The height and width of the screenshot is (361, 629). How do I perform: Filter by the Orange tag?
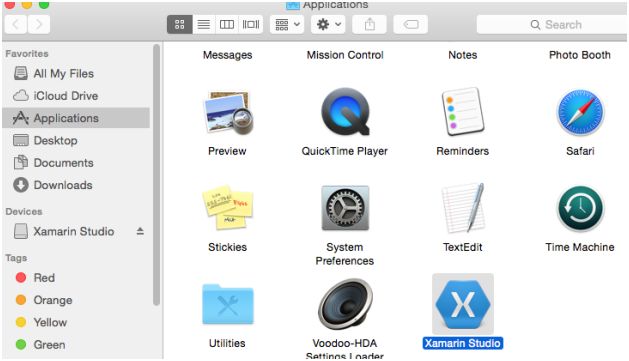76,300
